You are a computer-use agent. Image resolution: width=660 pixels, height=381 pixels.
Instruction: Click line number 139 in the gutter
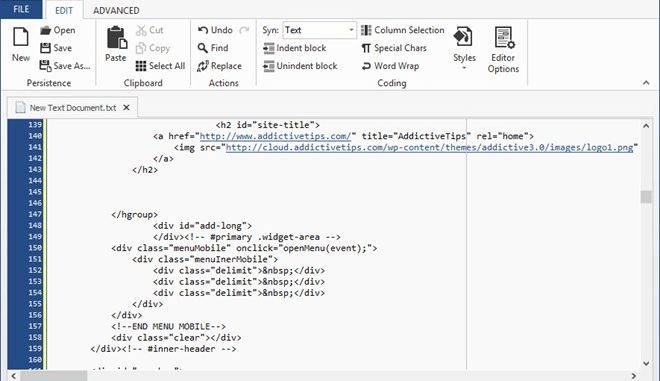pos(35,125)
